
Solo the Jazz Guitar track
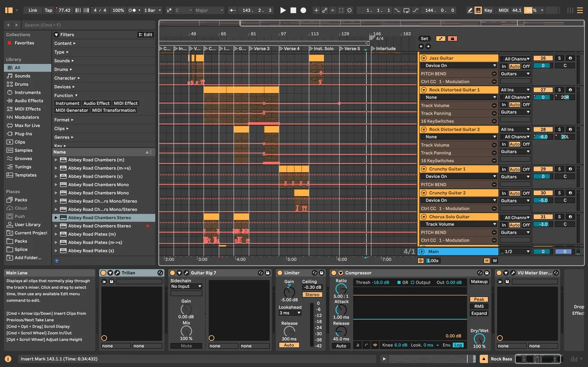pos(559,58)
